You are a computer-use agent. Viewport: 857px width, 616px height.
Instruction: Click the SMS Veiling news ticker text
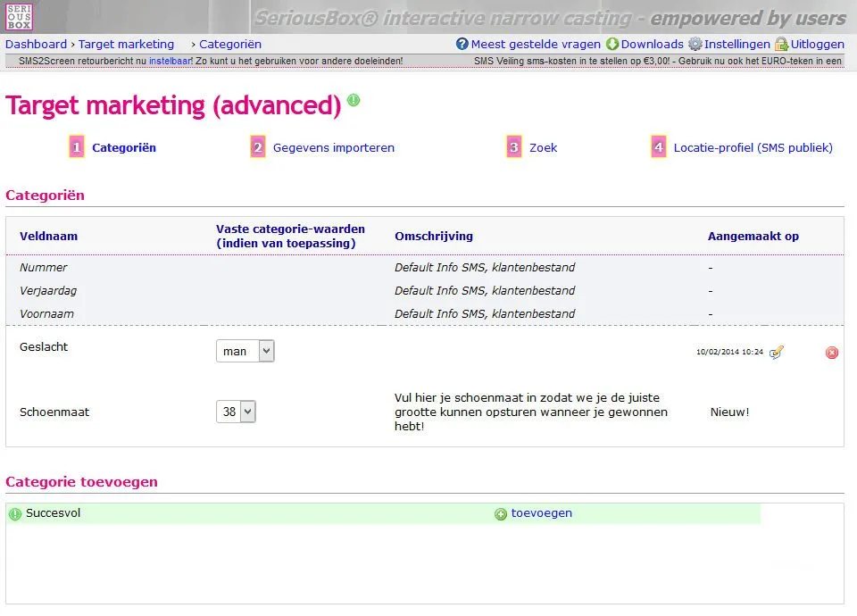pos(658,61)
